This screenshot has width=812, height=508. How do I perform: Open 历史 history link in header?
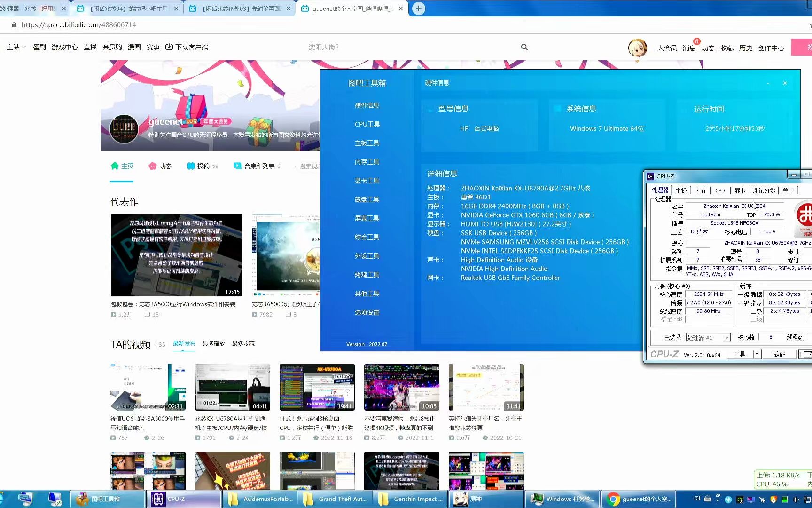(x=745, y=48)
